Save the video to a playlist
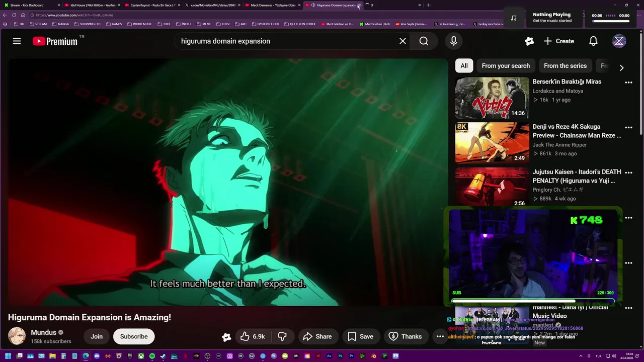Image resolution: width=644 pixels, height=362 pixels. 361,336
